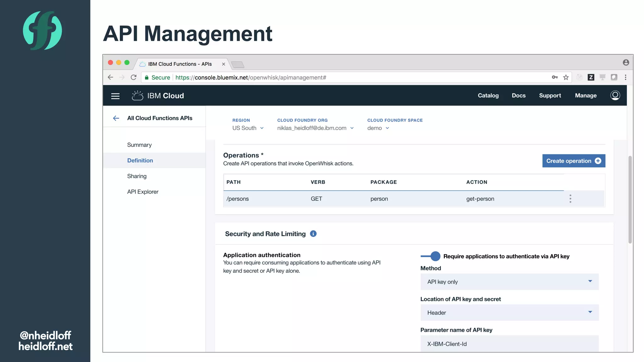Open Support in top navigation
This screenshot has height=362, width=644.
tap(550, 96)
